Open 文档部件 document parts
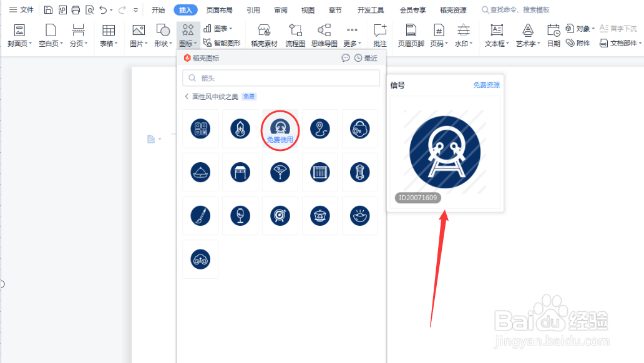Viewport: 644px width, 363px height. [620, 42]
